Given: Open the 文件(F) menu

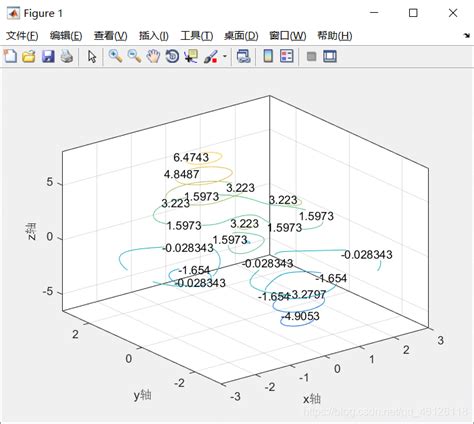Looking at the screenshot, I should point(22,35).
